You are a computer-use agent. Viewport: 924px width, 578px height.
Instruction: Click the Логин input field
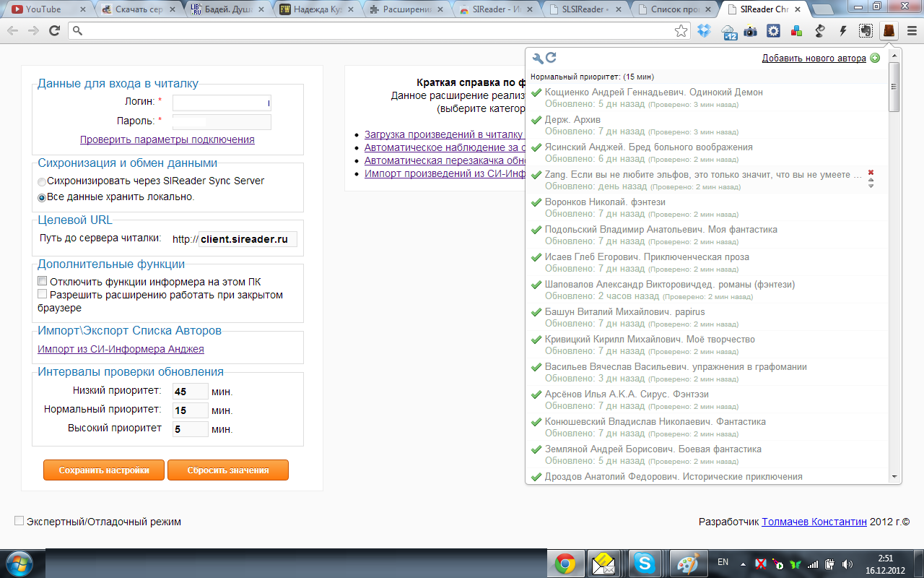tap(222, 103)
